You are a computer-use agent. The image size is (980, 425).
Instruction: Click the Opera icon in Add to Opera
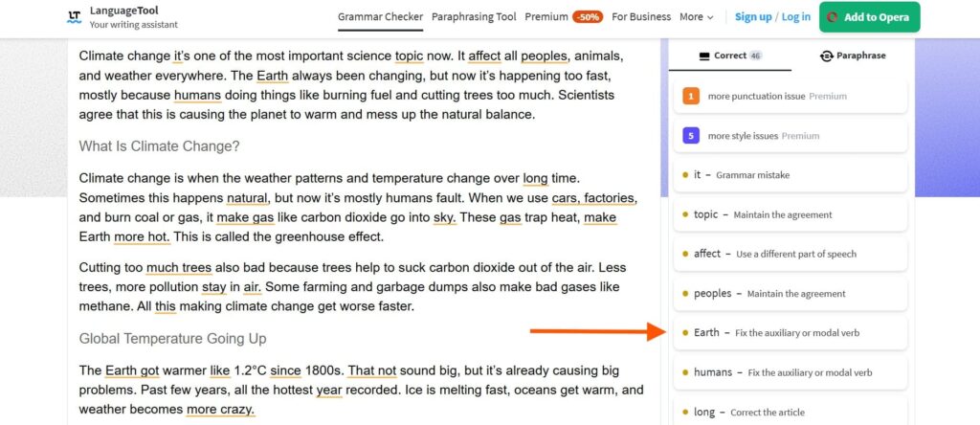(832, 17)
